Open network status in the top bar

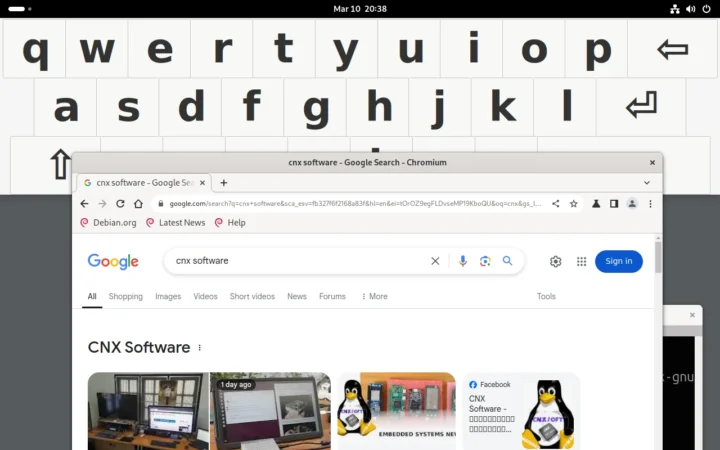[675, 9]
